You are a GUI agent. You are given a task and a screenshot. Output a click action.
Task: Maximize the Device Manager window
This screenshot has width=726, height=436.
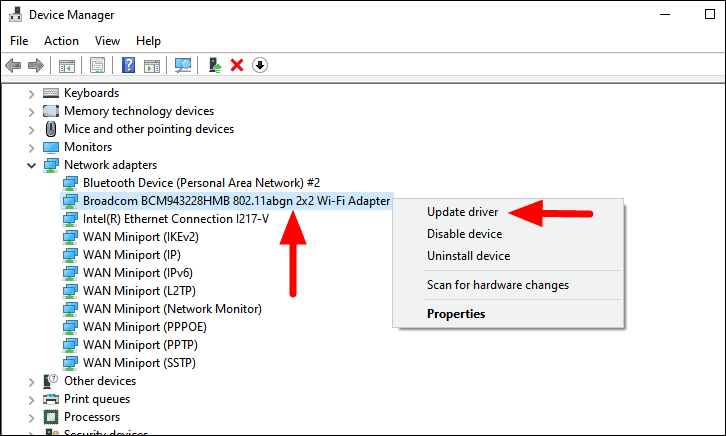(x=709, y=14)
